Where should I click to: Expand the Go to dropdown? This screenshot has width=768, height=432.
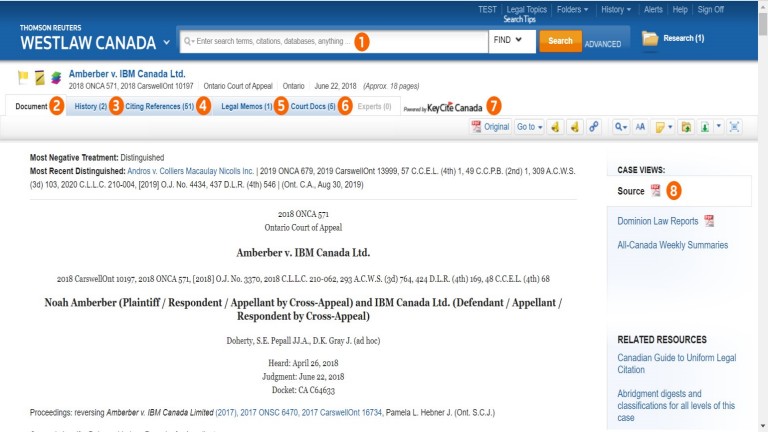(529, 127)
